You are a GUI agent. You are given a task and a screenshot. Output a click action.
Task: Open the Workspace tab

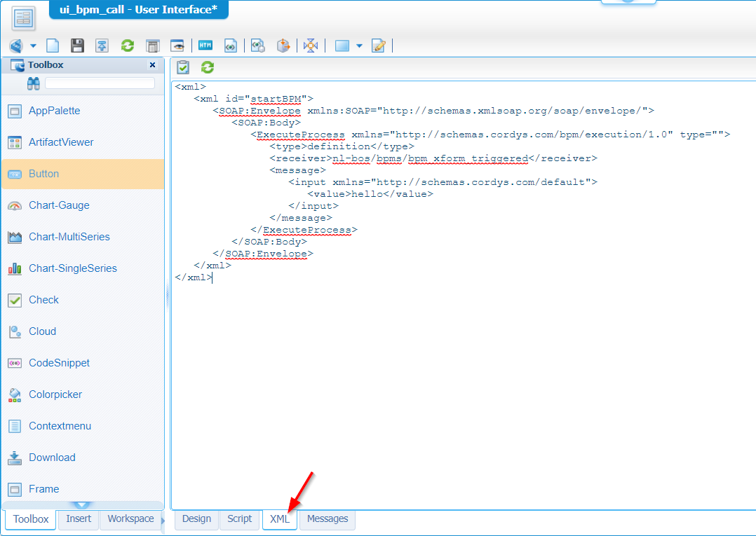[x=130, y=519]
